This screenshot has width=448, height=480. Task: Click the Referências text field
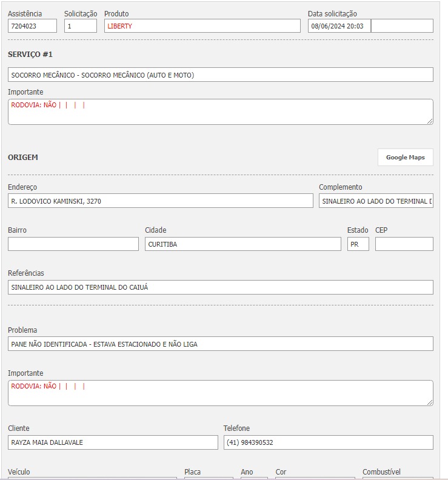point(220,287)
